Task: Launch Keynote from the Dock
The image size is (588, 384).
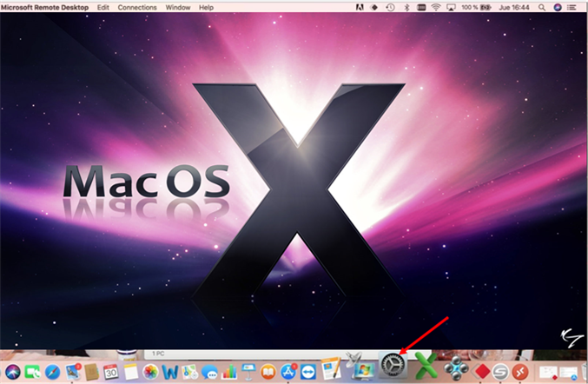Action: pyautogui.click(x=248, y=372)
